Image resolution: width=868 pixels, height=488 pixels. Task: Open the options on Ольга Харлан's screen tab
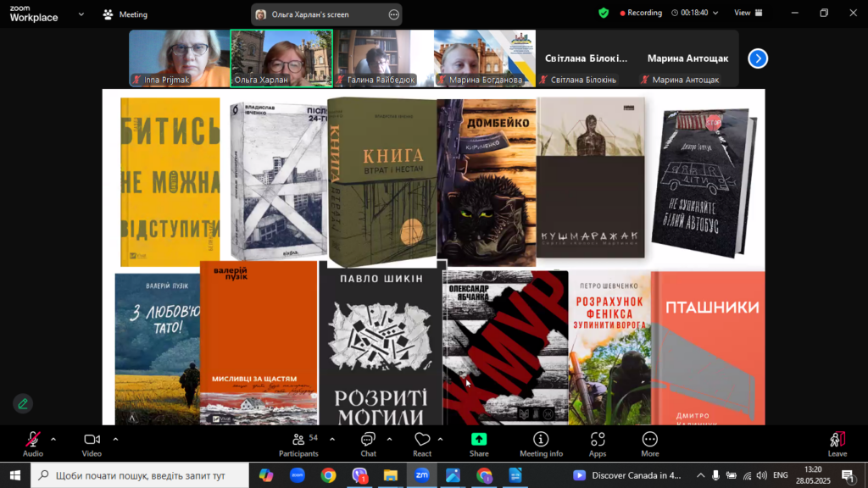[x=393, y=15]
